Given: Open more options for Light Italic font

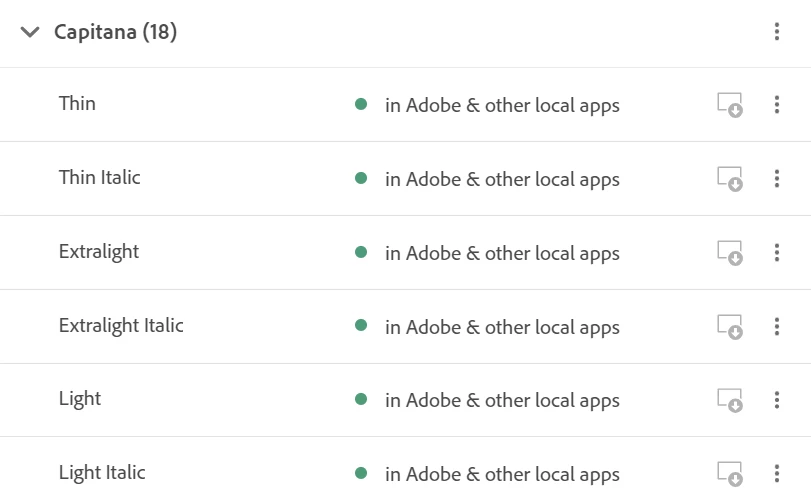Looking at the screenshot, I should [777, 474].
